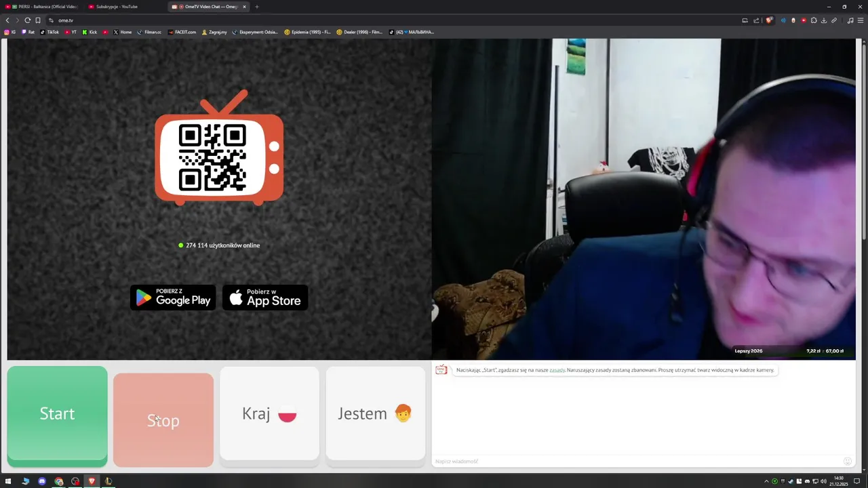Open the TikTok bookmark
The width and height of the screenshot is (868, 488).
click(x=50, y=32)
